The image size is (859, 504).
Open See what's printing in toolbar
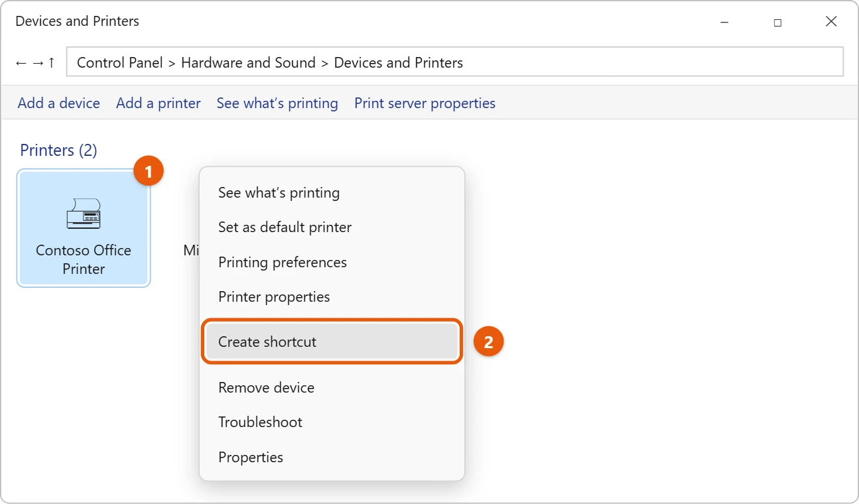277,103
